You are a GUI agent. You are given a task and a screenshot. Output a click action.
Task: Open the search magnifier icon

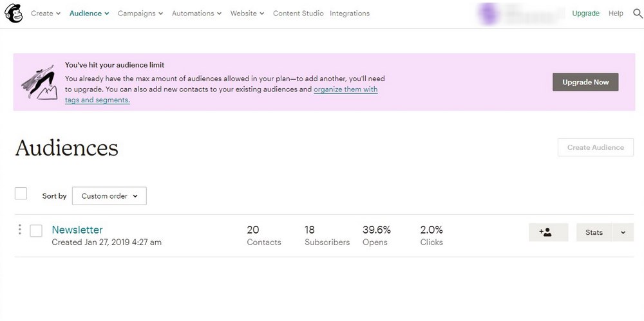point(638,14)
